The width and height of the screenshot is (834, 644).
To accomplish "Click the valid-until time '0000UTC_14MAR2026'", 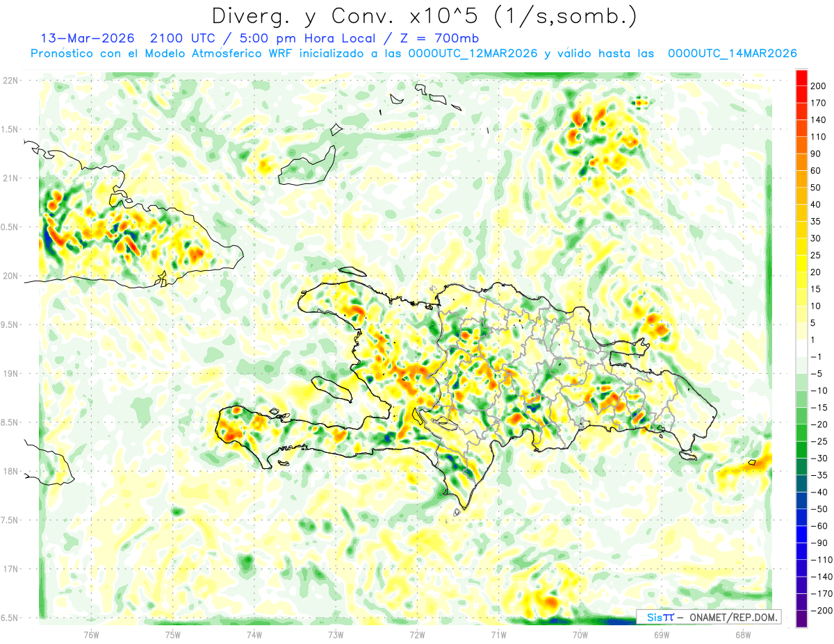I will [x=732, y=53].
